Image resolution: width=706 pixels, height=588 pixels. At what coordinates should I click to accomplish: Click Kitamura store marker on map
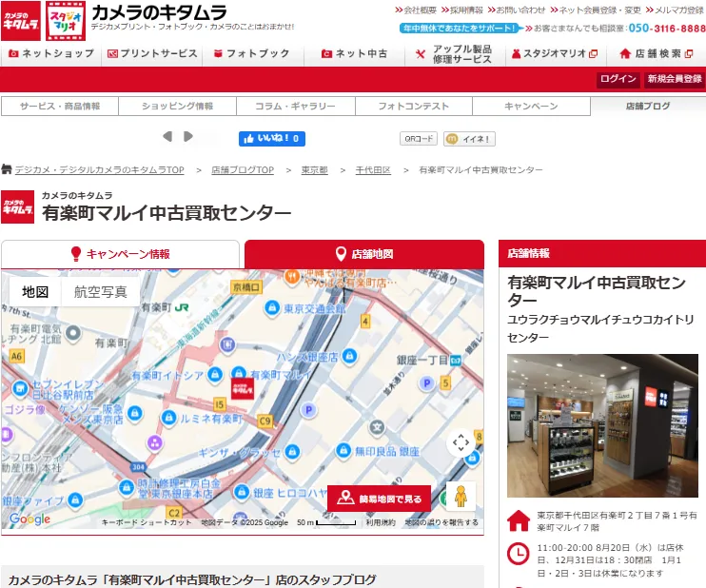pyautogui.click(x=243, y=388)
